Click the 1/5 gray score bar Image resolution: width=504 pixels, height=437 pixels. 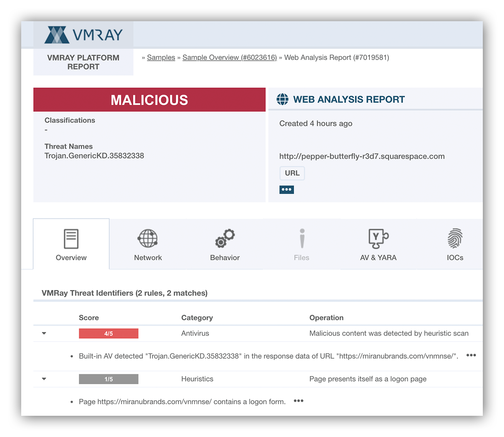pyautogui.click(x=109, y=379)
